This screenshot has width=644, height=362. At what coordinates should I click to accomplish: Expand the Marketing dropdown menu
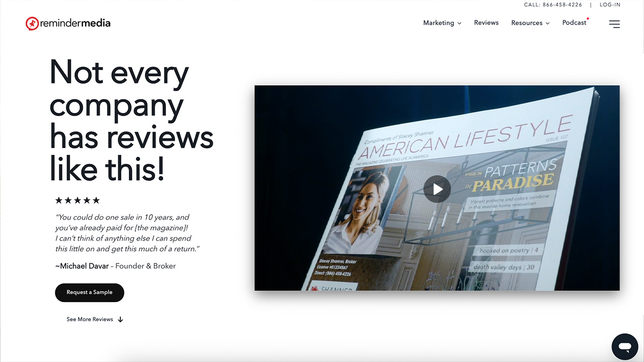(x=438, y=23)
